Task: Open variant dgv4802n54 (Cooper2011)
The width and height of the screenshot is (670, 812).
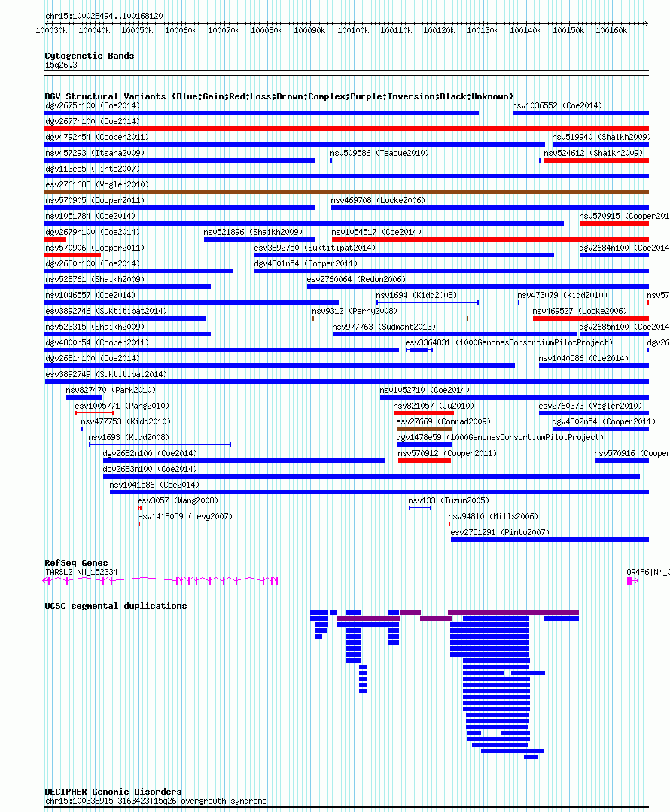Action: 604,421
